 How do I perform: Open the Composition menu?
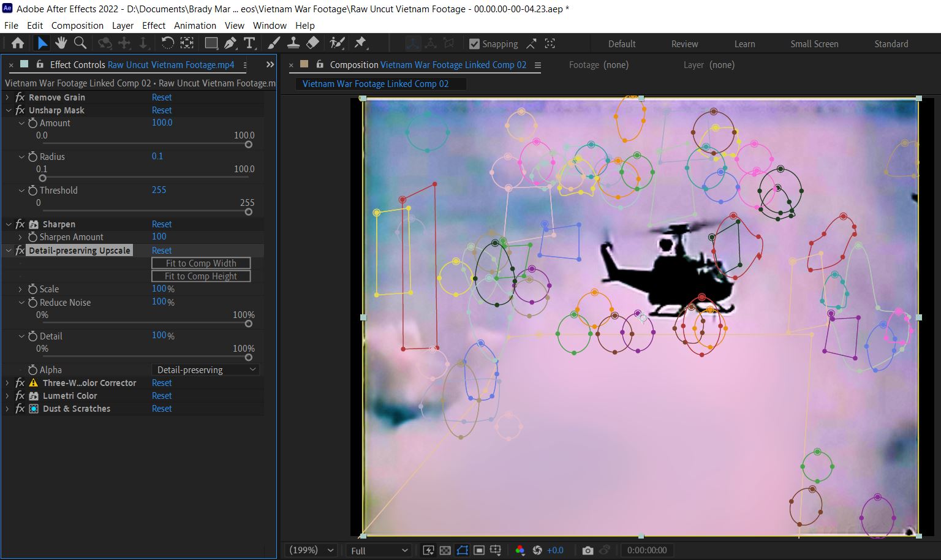coord(77,25)
